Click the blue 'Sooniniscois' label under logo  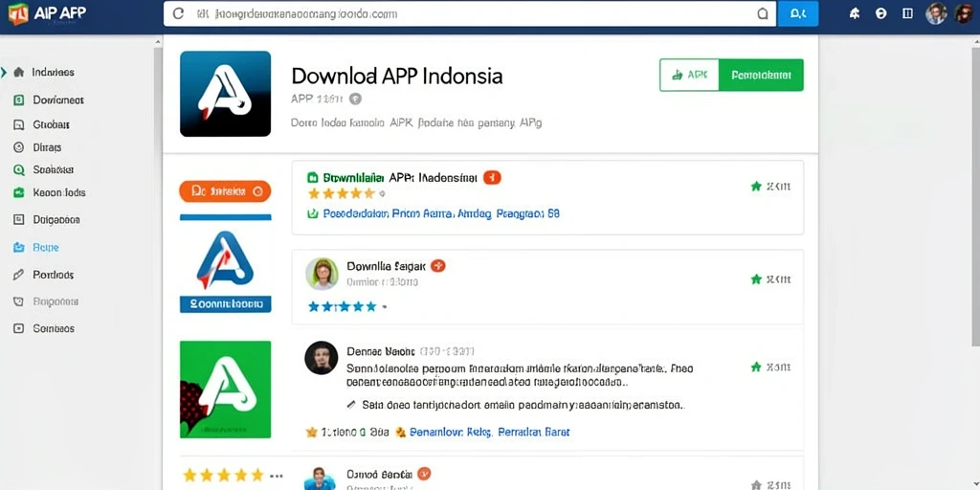point(226,304)
